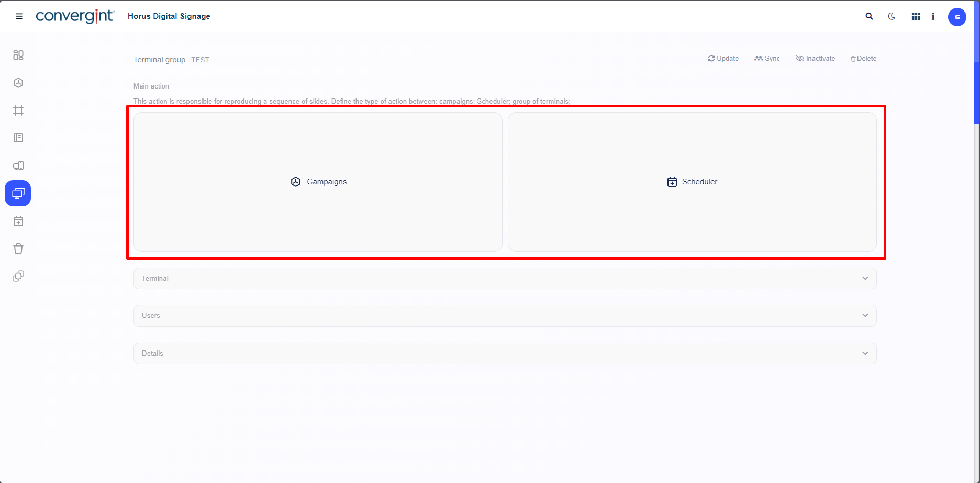Click the trash bin icon in sidebar
Screen dimensions: 980x483
click(x=18, y=249)
